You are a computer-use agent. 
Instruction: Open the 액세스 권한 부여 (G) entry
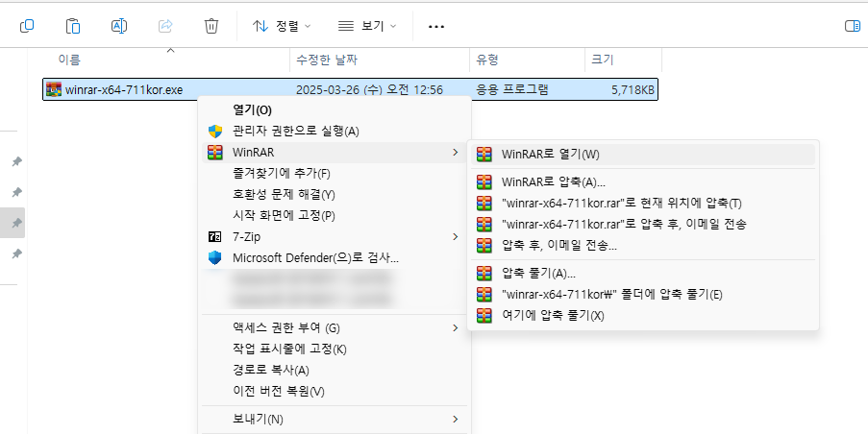tap(336, 327)
